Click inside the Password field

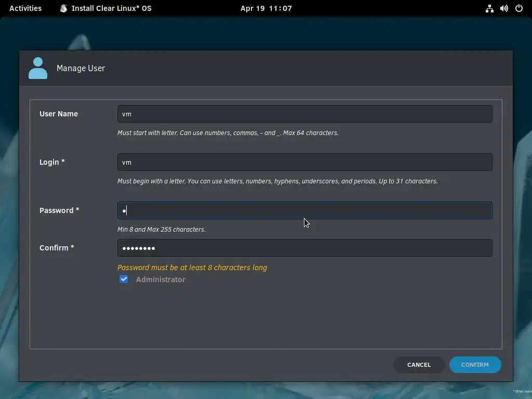[304, 210]
